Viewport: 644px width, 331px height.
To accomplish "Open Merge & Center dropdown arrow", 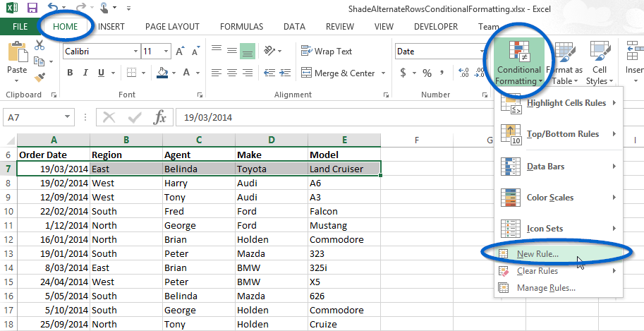I will click(x=383, y=73).
